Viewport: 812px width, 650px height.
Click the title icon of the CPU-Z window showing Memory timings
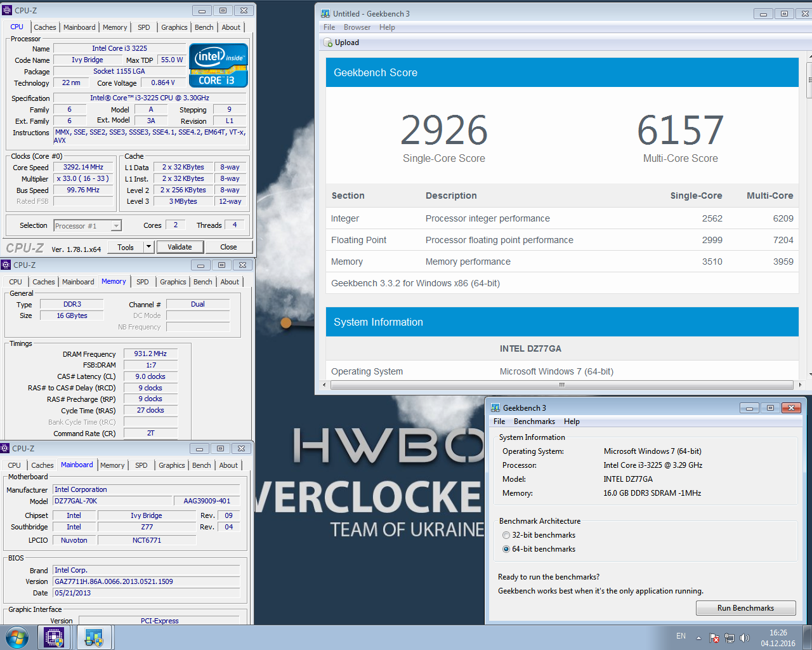(x=6, y=265)
